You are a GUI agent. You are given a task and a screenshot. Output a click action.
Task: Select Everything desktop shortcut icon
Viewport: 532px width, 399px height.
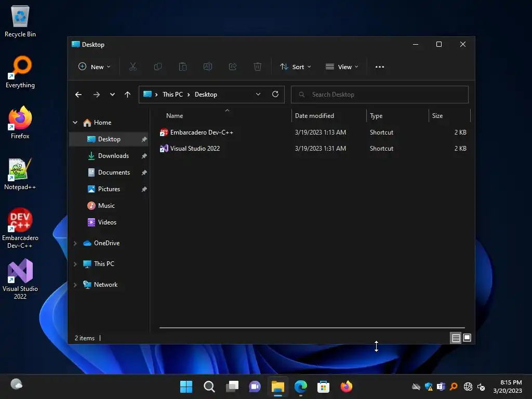point(20,72)
